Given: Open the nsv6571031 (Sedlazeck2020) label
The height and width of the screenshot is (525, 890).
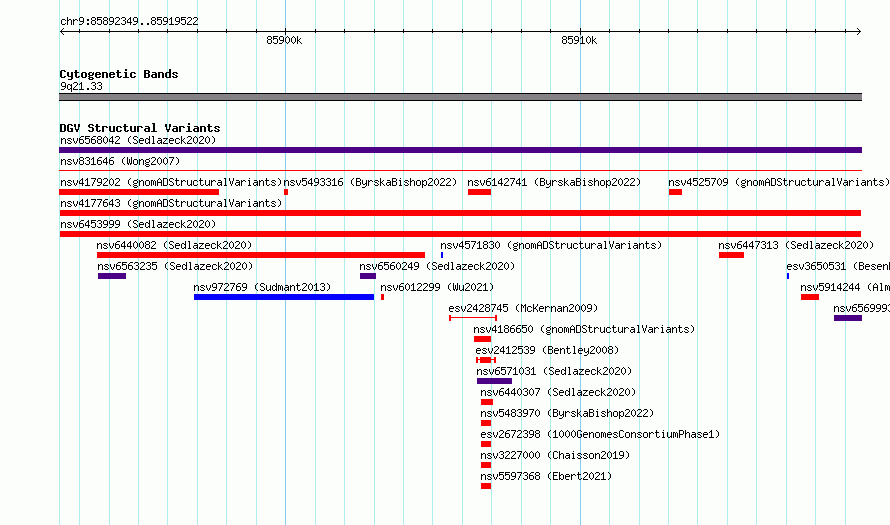Looking at the screenshot, I should tap(554, 371).
